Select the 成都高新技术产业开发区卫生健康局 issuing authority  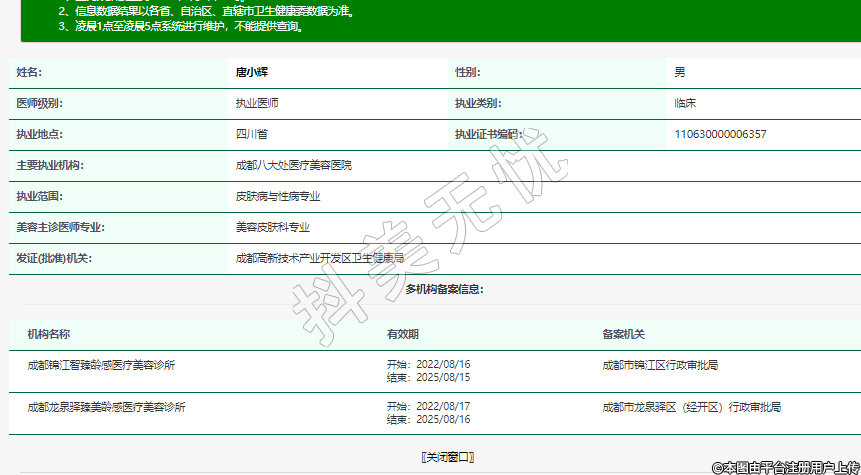[x=319, y=258]
